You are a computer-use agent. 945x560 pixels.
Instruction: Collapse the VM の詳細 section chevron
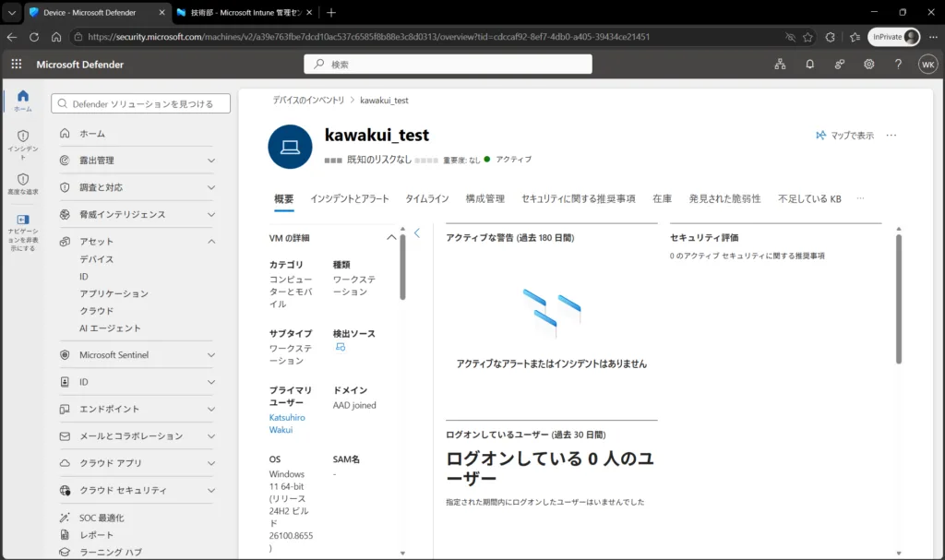(391, 237)
